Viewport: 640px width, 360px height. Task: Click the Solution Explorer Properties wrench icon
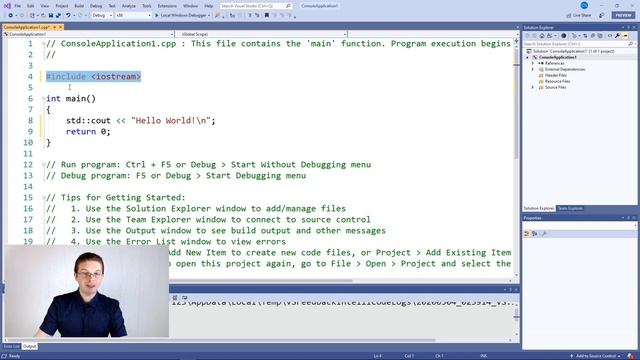click(x=617, y=36)
